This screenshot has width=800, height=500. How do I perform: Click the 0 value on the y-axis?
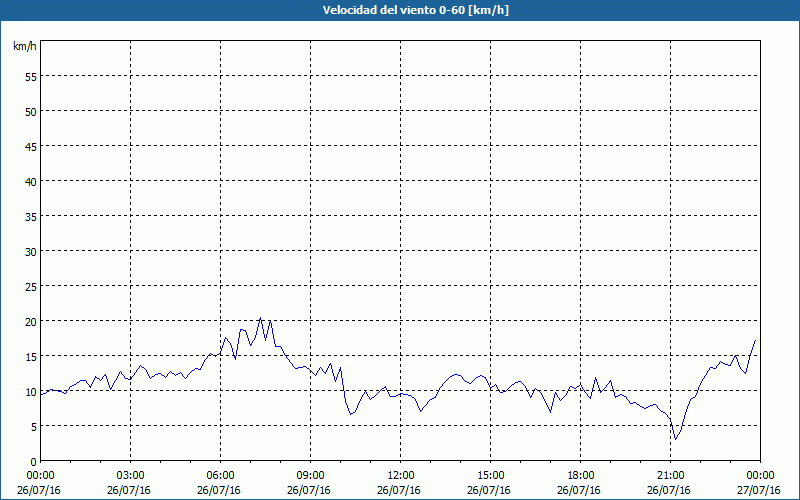(x=34, y=462)
